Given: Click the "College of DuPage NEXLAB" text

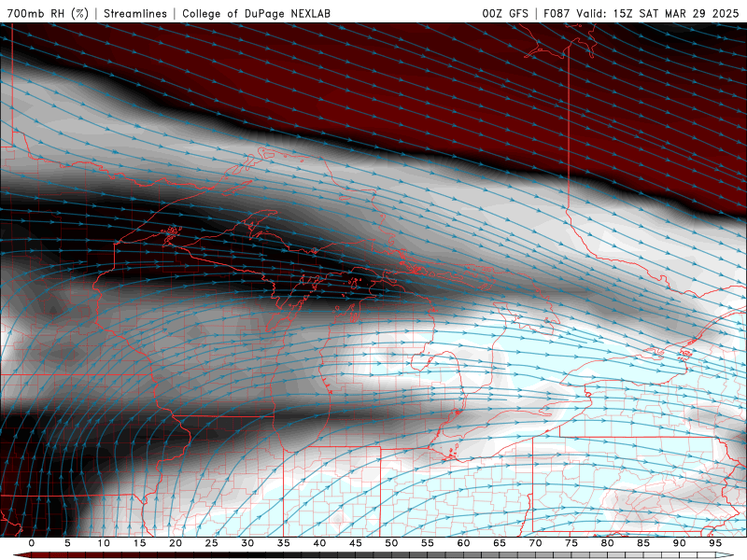Looking at the screenshot, I should pyautogui.click(x=256, y=13).
